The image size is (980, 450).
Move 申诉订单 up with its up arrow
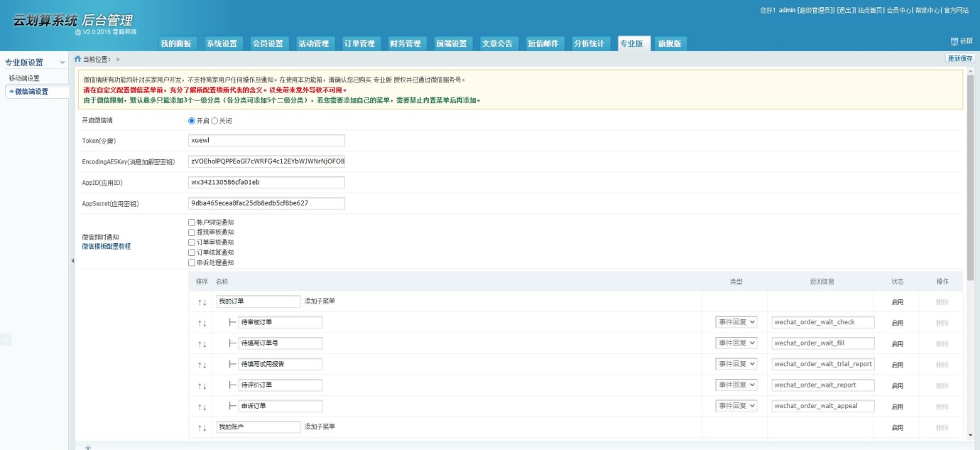pyautogui.click(x=200, y=407)
